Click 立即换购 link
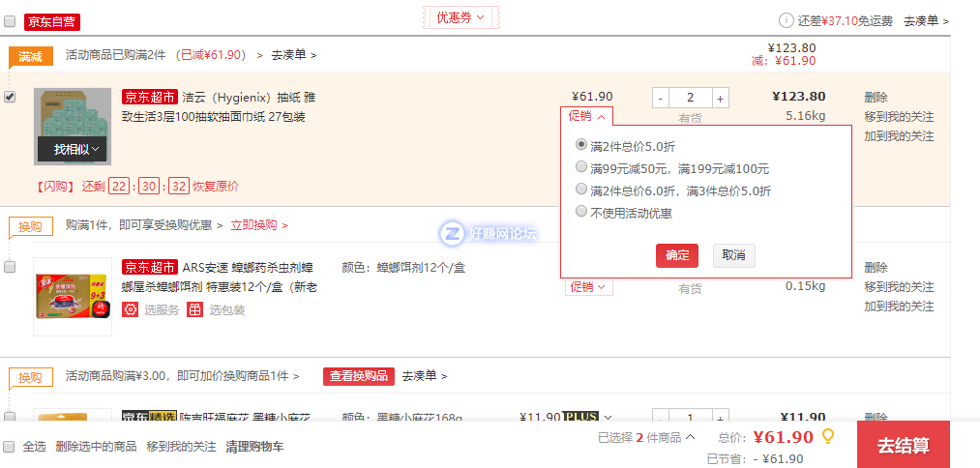Image resolution: width=980 pixels, height=468 pixels. 259,225
